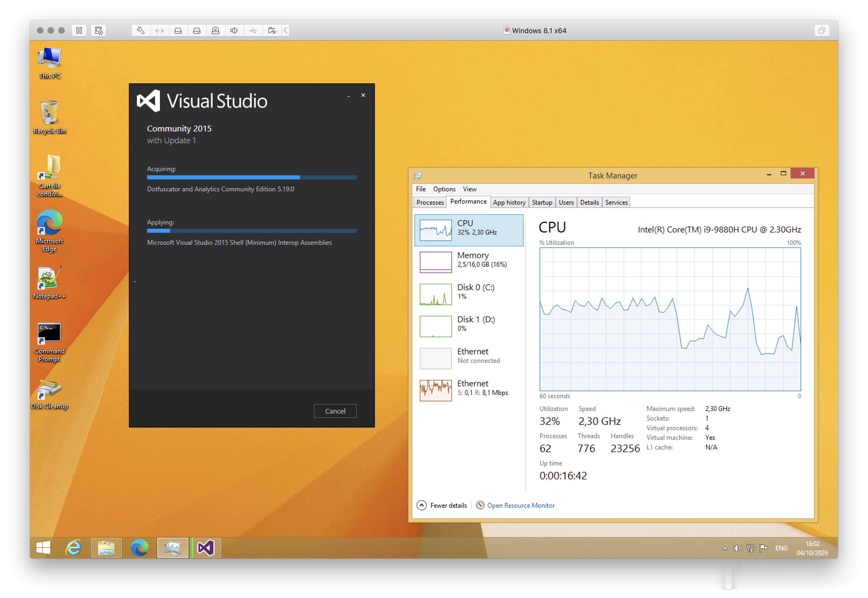Select the Ethernet Not connected item

469,359
